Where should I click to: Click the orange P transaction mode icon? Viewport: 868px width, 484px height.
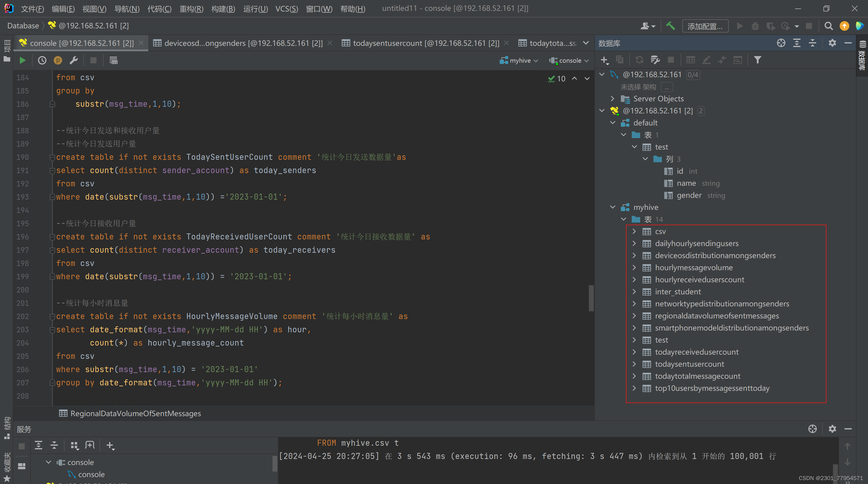click(58, 61)
